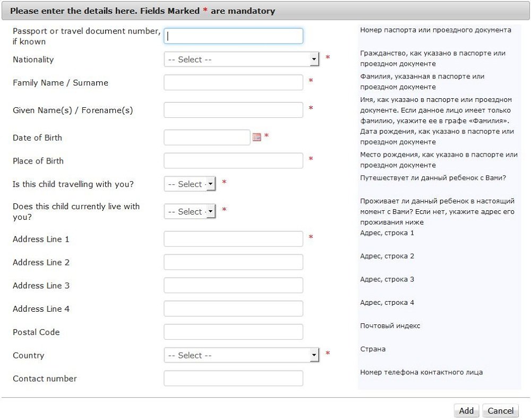Click the Add button
This screenshot has width=531, height=420.
[466, 410]
